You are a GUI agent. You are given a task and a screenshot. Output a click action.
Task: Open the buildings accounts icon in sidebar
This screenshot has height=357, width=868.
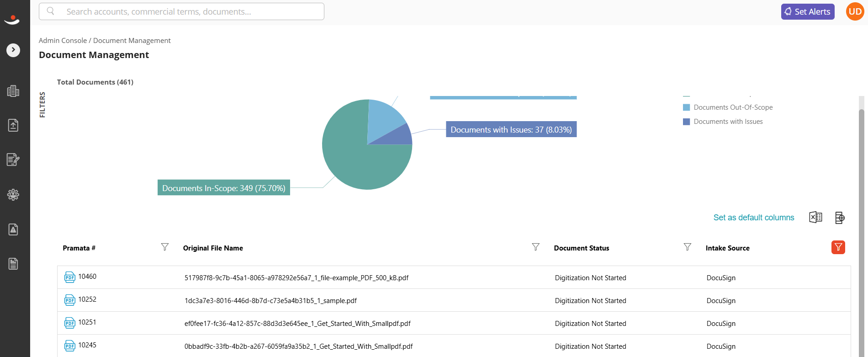point(13,91)
